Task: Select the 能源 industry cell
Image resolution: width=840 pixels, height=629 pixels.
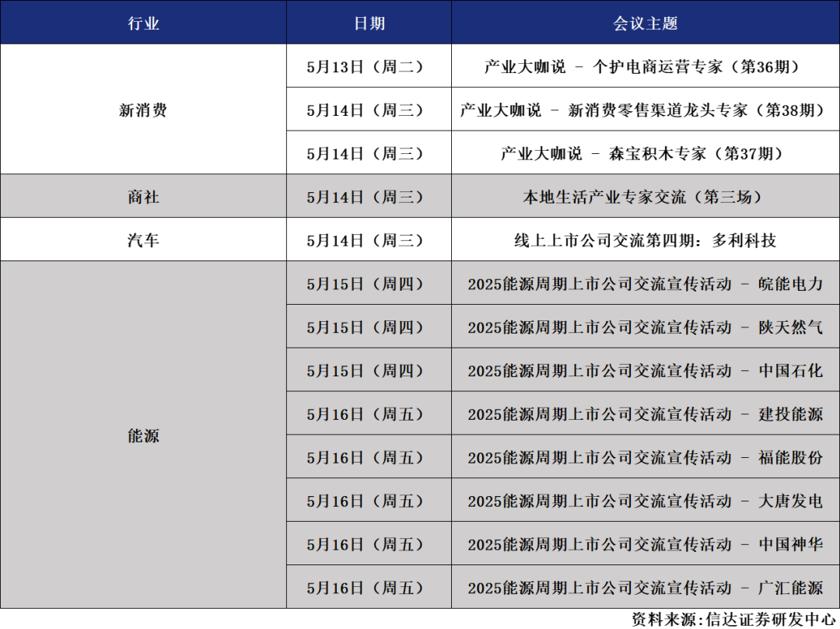Action: click(143, 435)
